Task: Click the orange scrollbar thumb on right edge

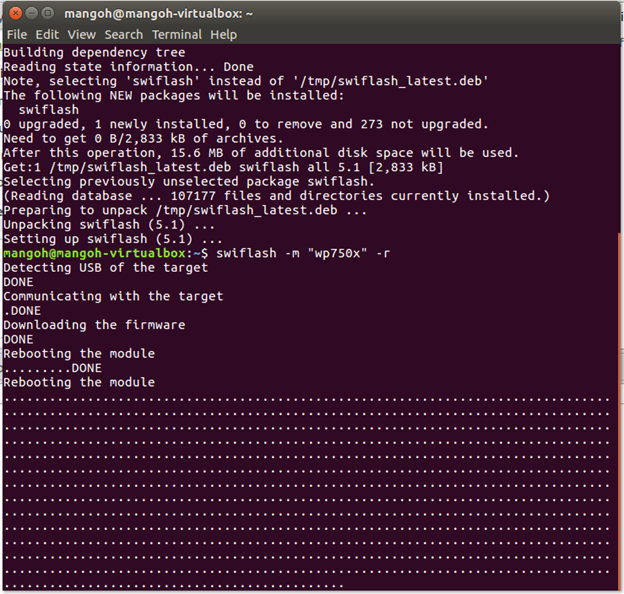Action: tap(620, 411)
